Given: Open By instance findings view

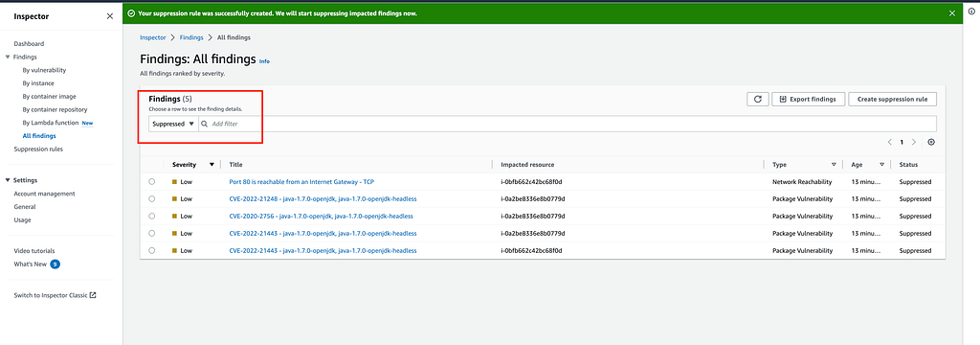Looking at the screenshot, I should pyautogui.click(x=38, y=83).
